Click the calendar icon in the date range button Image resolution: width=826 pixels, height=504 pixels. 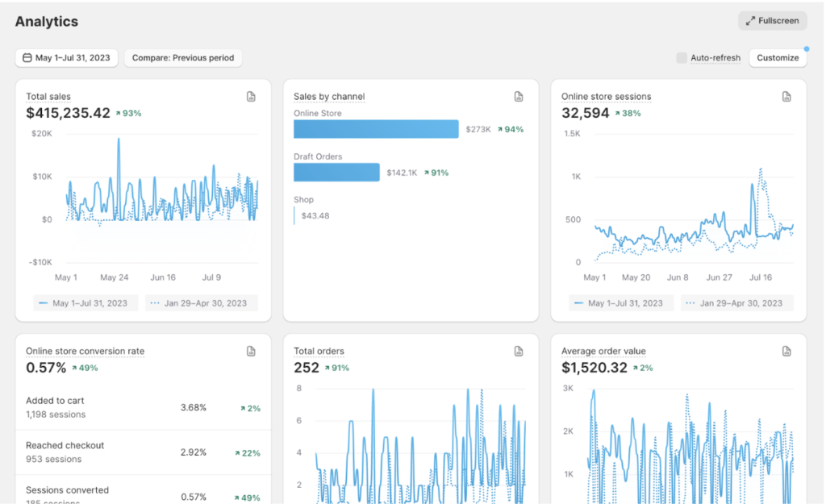point(27,58)
